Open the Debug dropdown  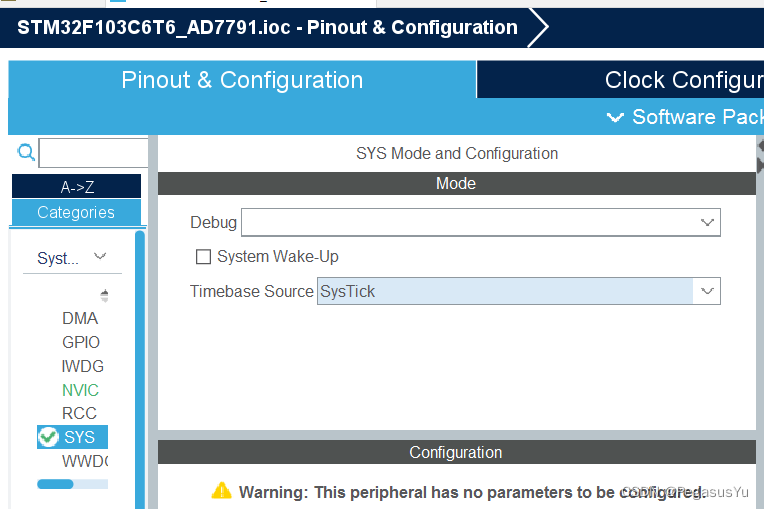tap(480, 223)
